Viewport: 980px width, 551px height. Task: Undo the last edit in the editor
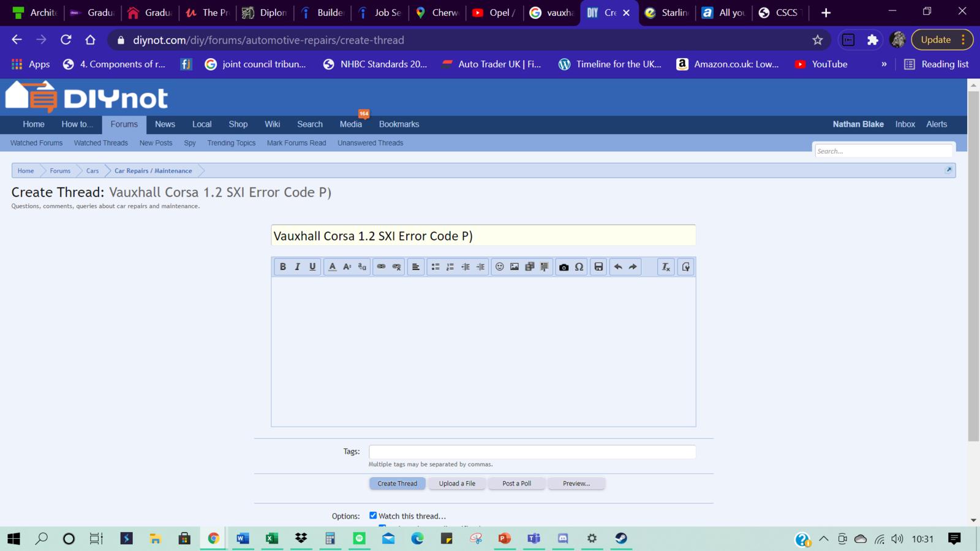[618, 267]
